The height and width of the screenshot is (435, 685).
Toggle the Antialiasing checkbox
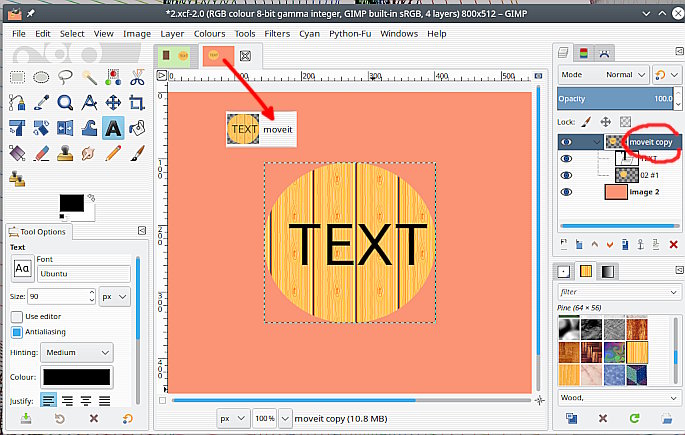coord(17,332)
